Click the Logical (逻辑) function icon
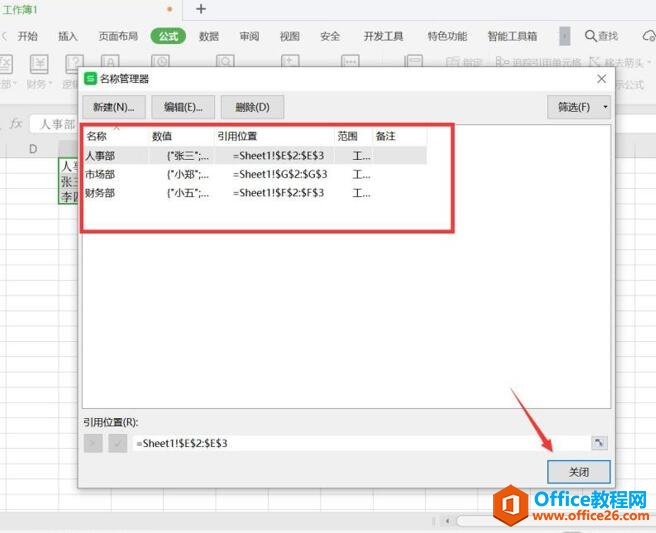Image resolution: width=656 pixels, height=533 pixels. (74, 63)
